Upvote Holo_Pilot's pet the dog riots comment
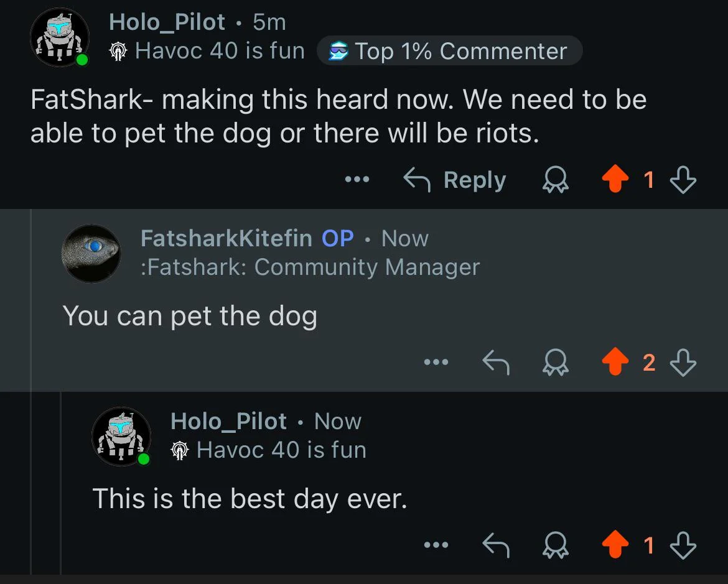 pos(617,180)
